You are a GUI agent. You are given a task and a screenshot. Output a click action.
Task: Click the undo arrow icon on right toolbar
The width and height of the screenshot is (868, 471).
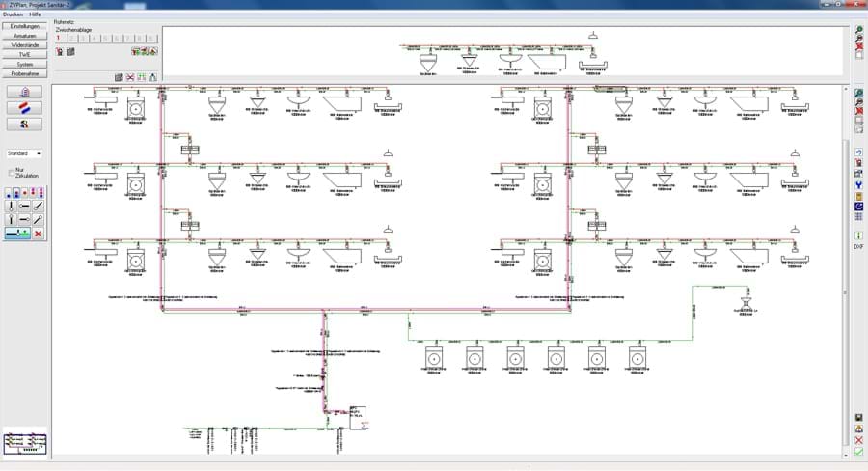pyautogui.click(x=858, y=152)
